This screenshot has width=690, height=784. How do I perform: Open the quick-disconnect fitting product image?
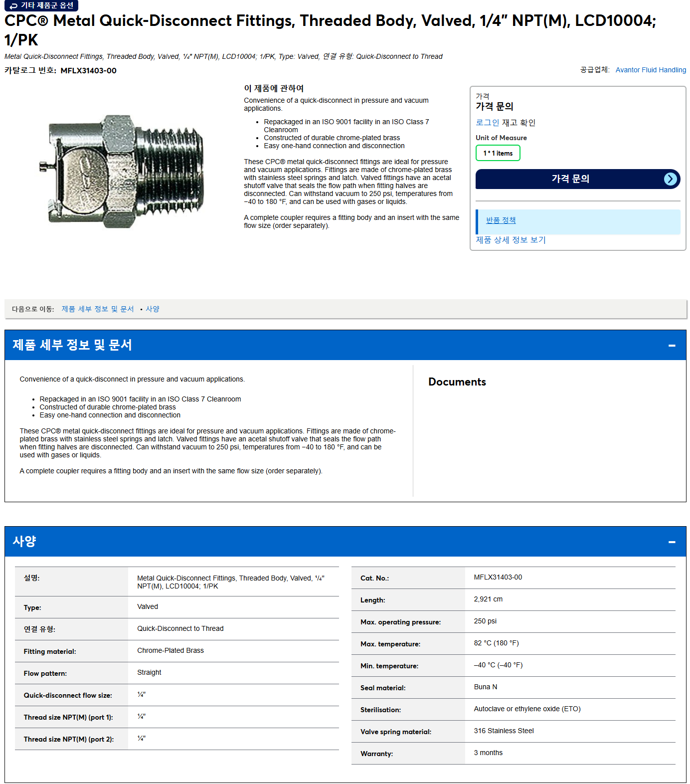122,172
